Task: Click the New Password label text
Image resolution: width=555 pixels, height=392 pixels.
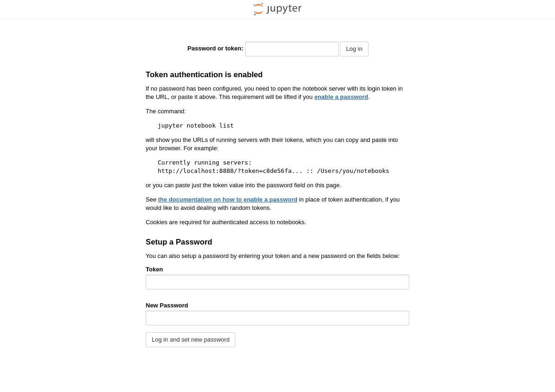Action: (167, 306)
